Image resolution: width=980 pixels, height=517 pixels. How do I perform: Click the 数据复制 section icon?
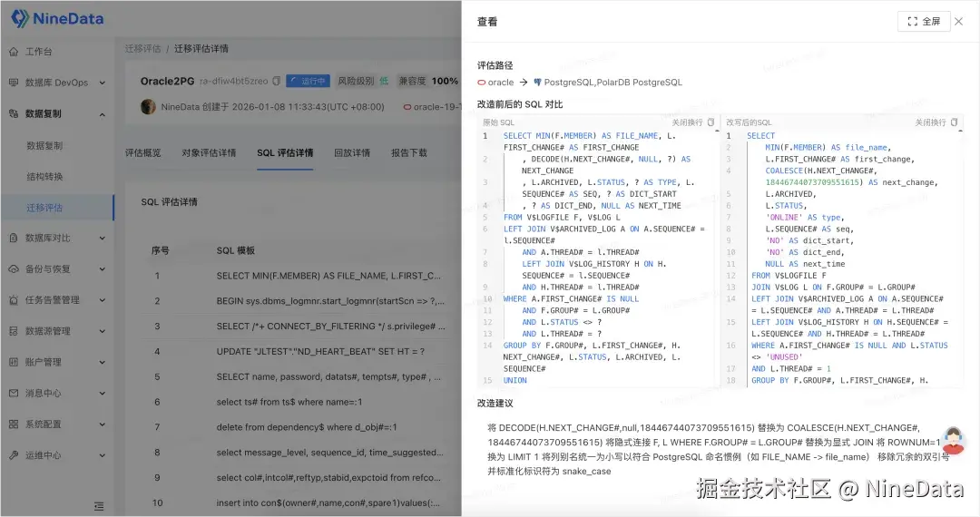pos(14,113)
